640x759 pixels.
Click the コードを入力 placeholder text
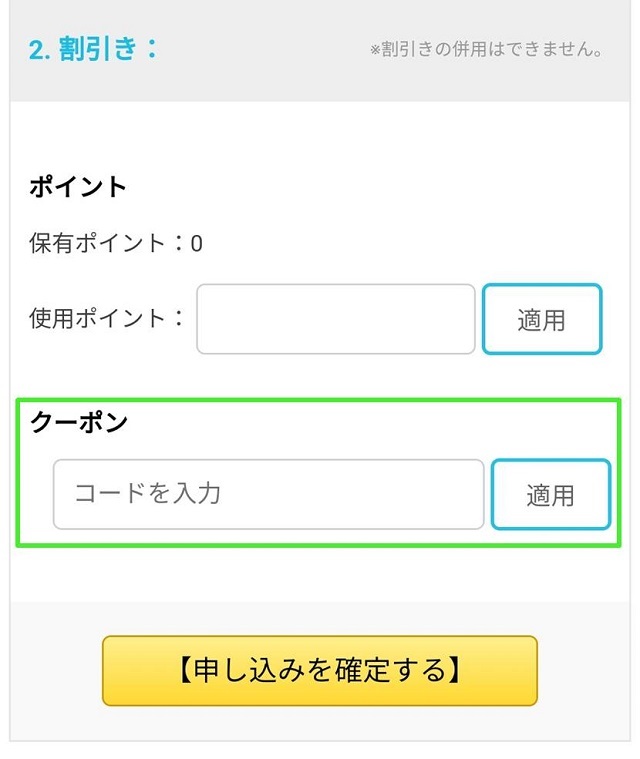[148, 494]
